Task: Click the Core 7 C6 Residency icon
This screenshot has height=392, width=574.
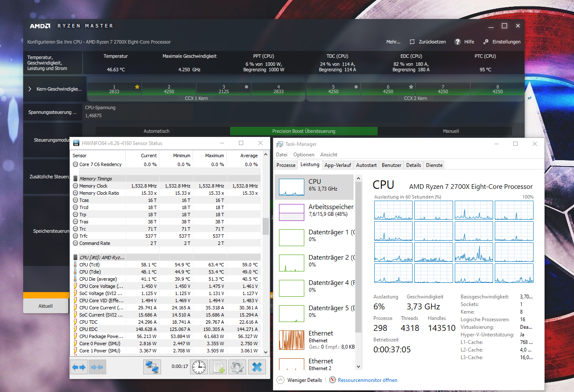Action: pyautogui.click(x=75, y=164)
